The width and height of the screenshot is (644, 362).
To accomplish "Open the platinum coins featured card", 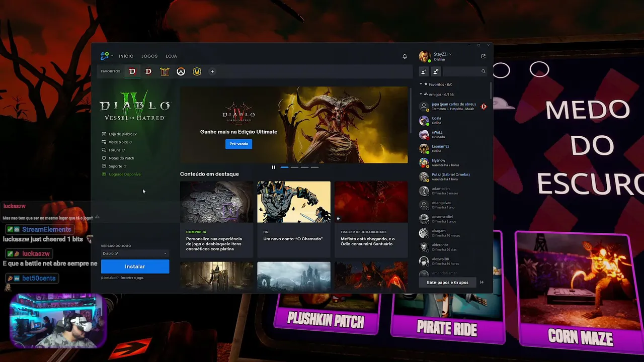I will click(217, 219).
